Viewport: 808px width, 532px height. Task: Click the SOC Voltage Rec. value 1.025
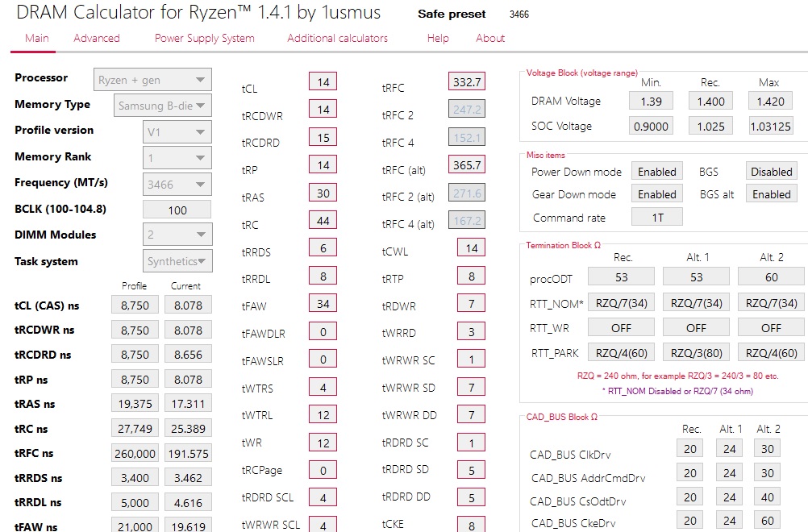click(710, 127)
